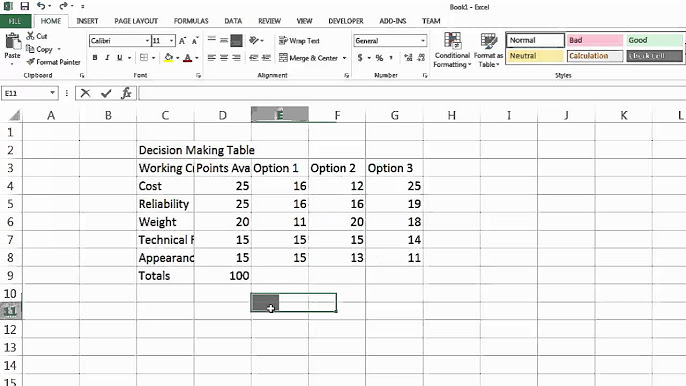The image size is (686, 386).
Task: Click the Format Painter brush icon
Action: (x=30, y=62)
